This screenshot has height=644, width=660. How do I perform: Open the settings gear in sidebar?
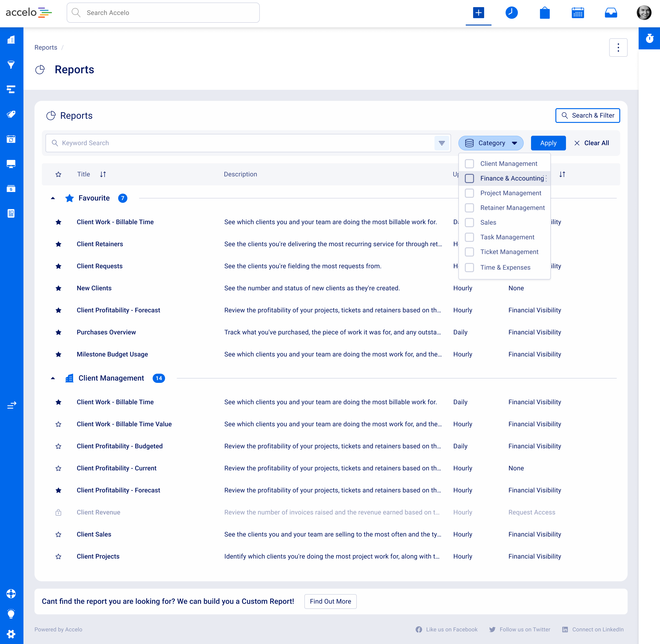click(x=11, y=634)
